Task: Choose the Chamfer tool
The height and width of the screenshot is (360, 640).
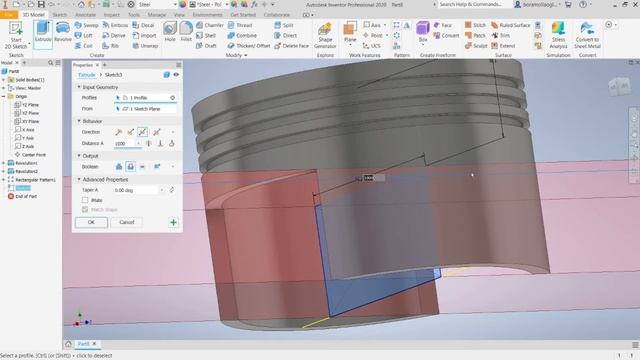Action: click(x=210, y=25)
